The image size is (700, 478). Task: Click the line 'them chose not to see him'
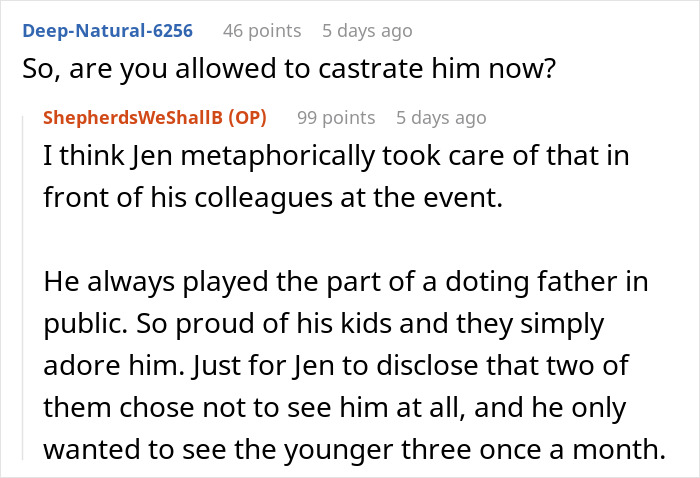click(335, 407)
